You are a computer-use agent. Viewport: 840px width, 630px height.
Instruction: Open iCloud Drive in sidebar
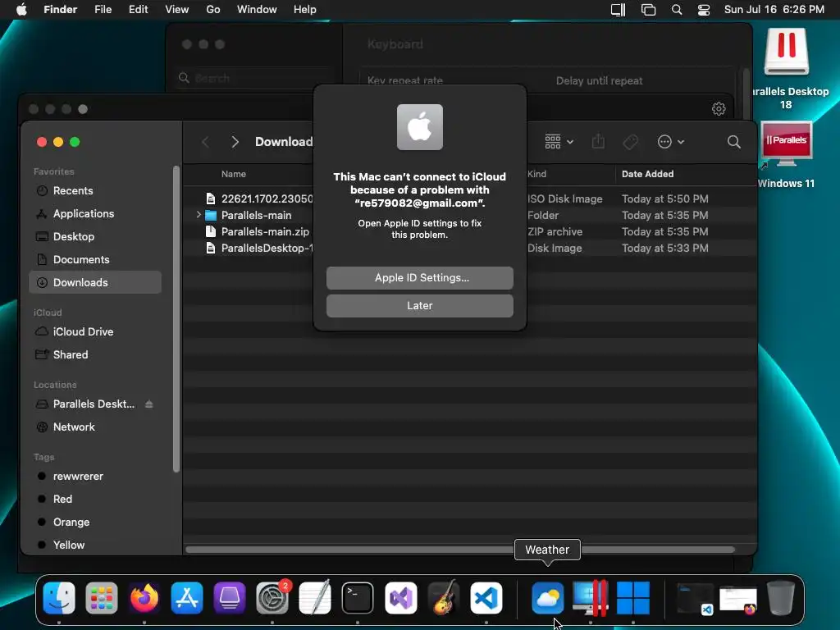tap(95, 331)
